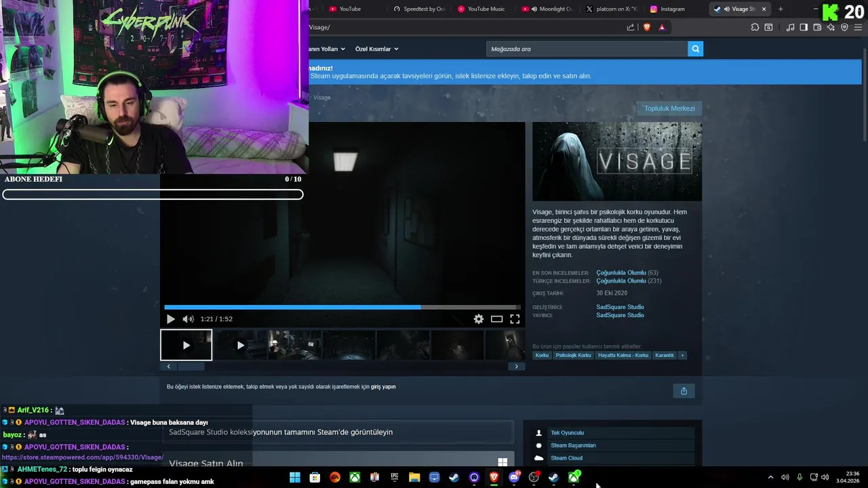
Task: Open Brave Rewards triangle icon
Action: coord(662,27)
